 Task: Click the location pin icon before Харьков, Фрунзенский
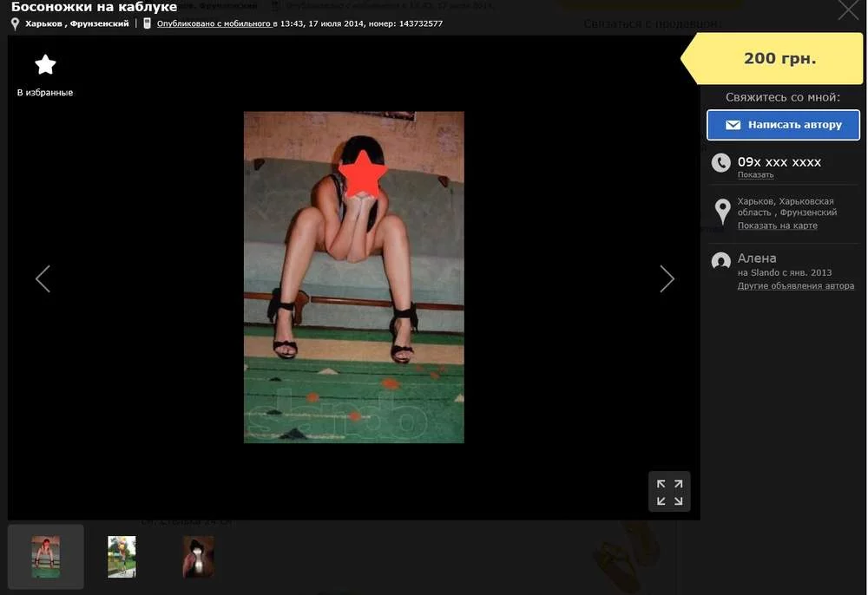(x=14, y=23)
